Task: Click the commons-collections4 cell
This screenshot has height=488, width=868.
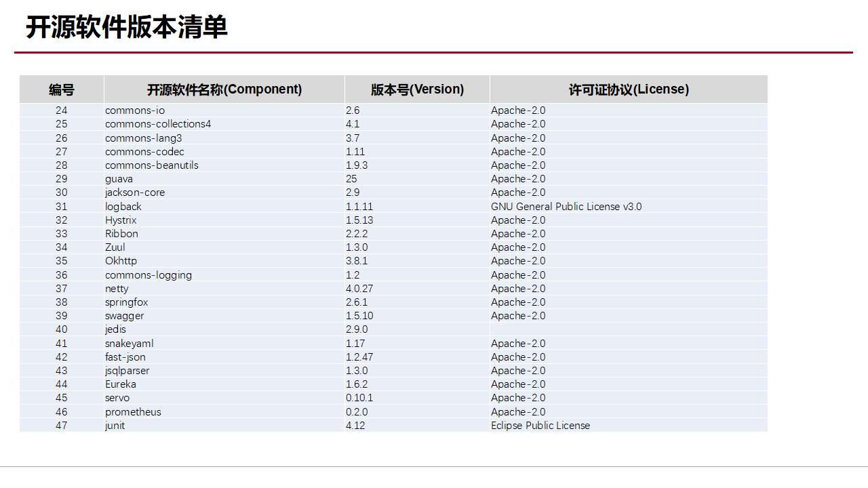Action: click(x=224, y=124)
